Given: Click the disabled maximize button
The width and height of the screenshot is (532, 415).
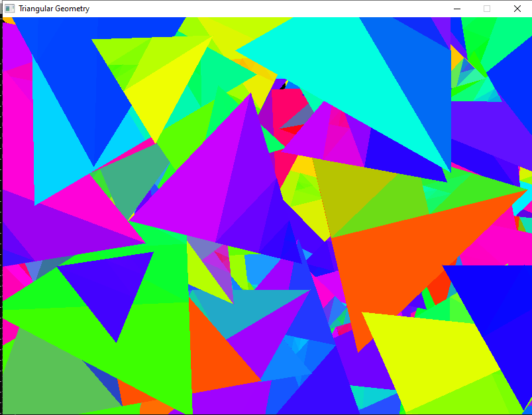Looking at the screenshot, I should pyautogui.click(x=487, y=9).
